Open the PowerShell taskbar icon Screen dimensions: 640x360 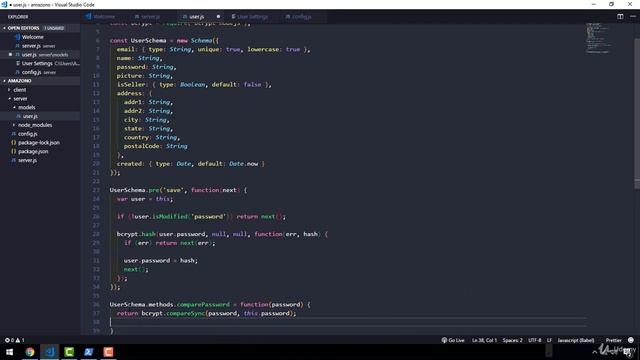pyautogui.click(x=89, y=352)
